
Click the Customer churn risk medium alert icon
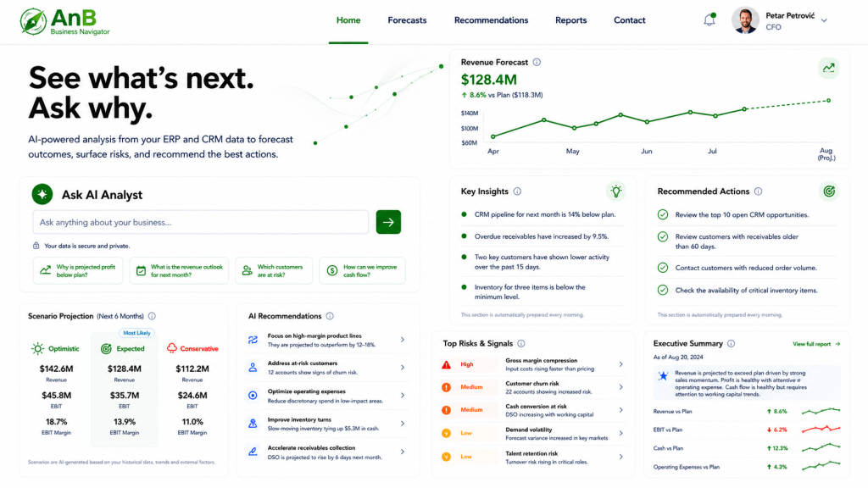(446, 387)
